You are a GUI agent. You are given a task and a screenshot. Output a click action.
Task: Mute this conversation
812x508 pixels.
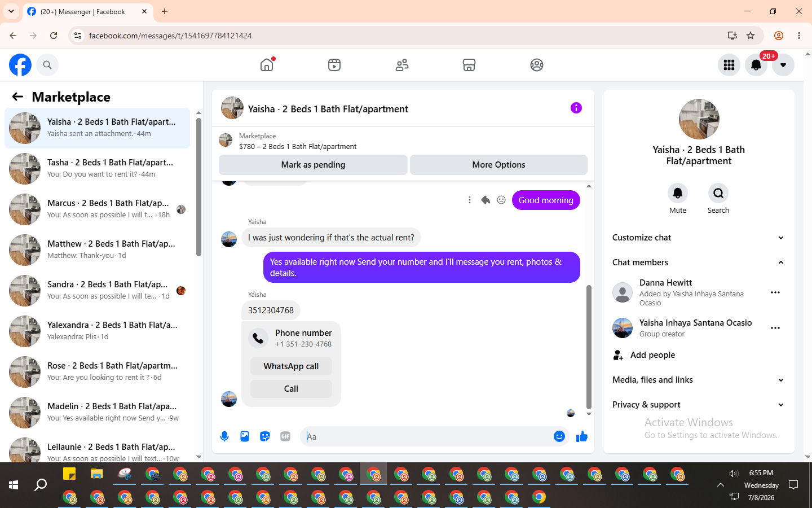point(678,193)
